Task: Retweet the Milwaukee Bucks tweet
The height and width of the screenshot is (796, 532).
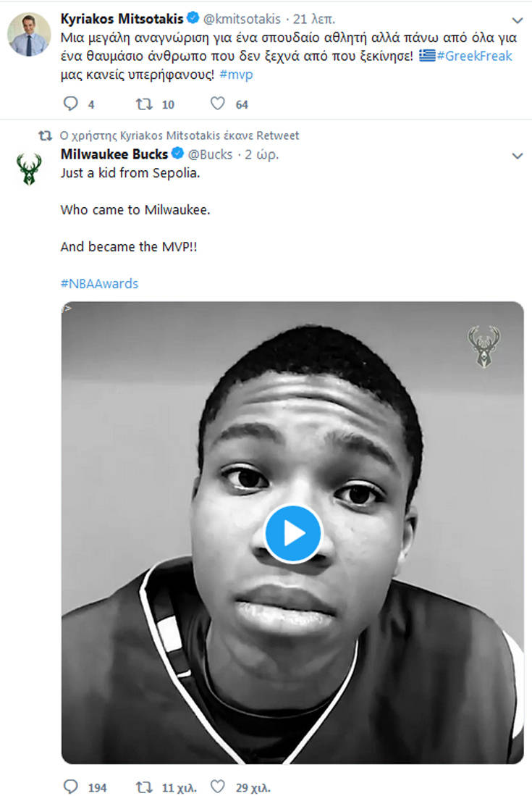Action: click(145, 787)
